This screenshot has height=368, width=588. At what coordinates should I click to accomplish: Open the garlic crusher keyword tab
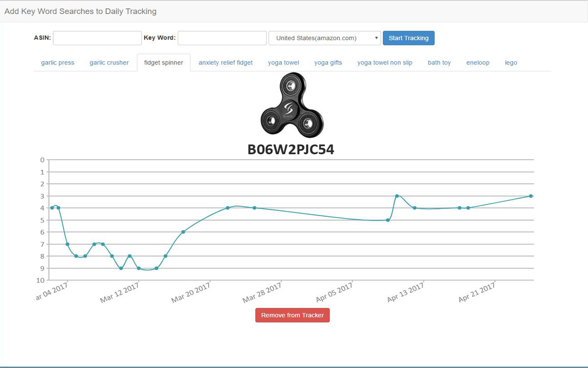(109, 63)
